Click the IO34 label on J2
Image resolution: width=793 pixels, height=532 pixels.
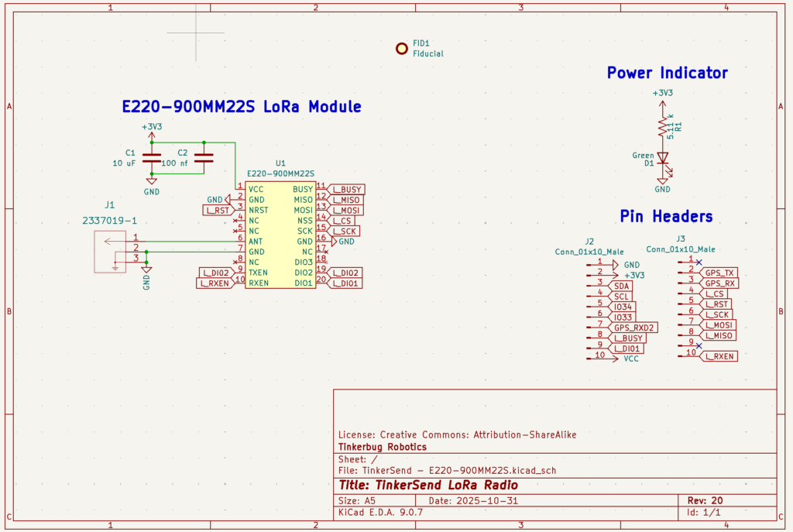pyautogui.click(x=623, y=307)
